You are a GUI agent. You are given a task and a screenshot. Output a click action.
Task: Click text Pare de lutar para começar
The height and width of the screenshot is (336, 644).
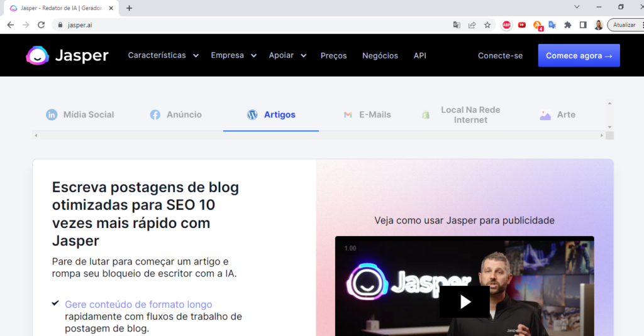[144, 268]
